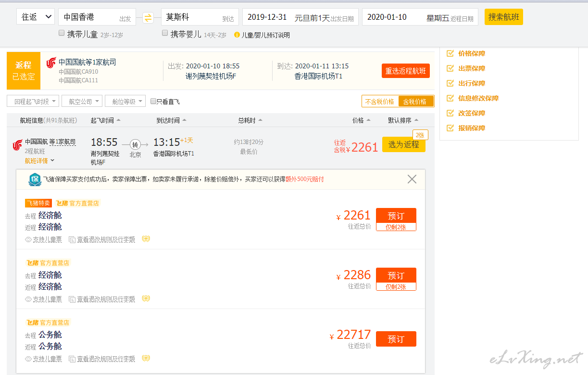Swap departure and arrival cities
The height and width of the screenshot is (375, 588).
pos(148,18)
